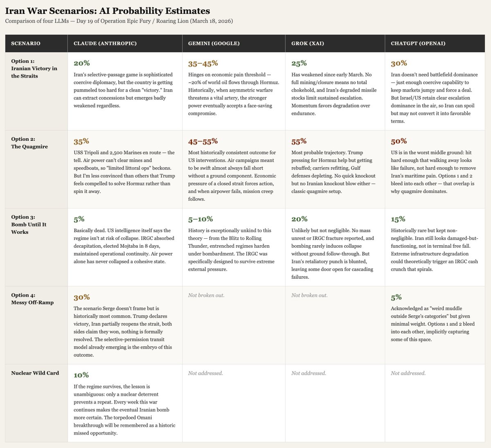
Task: Select the CLAUDE (ANTHROPIC) column header
Action: pyautogui.click(x=125, y=43)
